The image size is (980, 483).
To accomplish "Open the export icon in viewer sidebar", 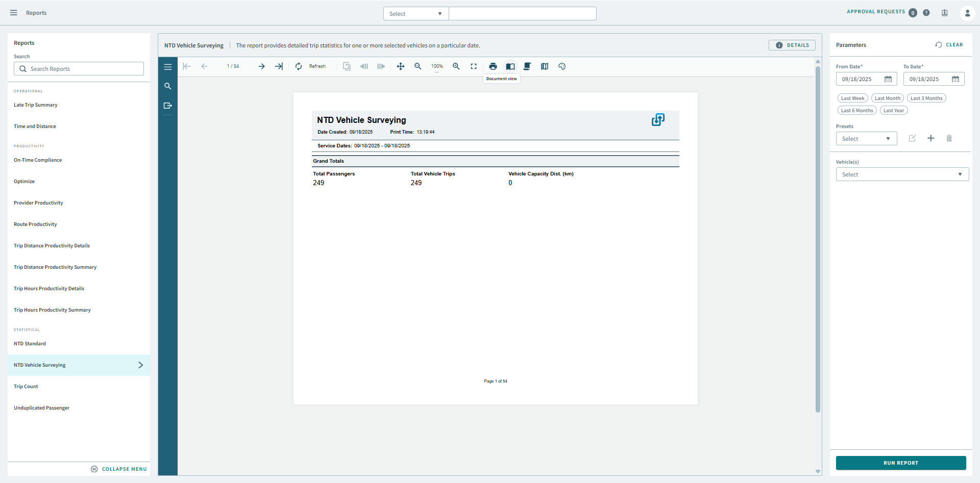I will 168,106.
